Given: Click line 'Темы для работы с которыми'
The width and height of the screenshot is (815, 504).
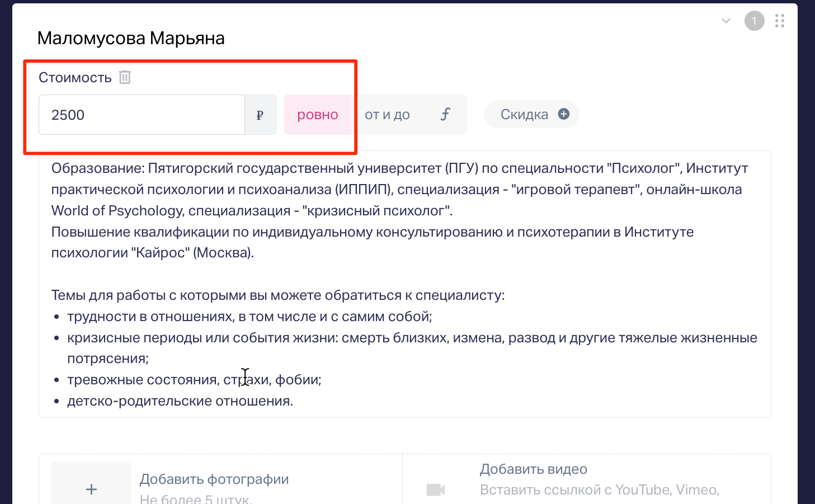Looking at the screenshot, I should tap(278, 295).
